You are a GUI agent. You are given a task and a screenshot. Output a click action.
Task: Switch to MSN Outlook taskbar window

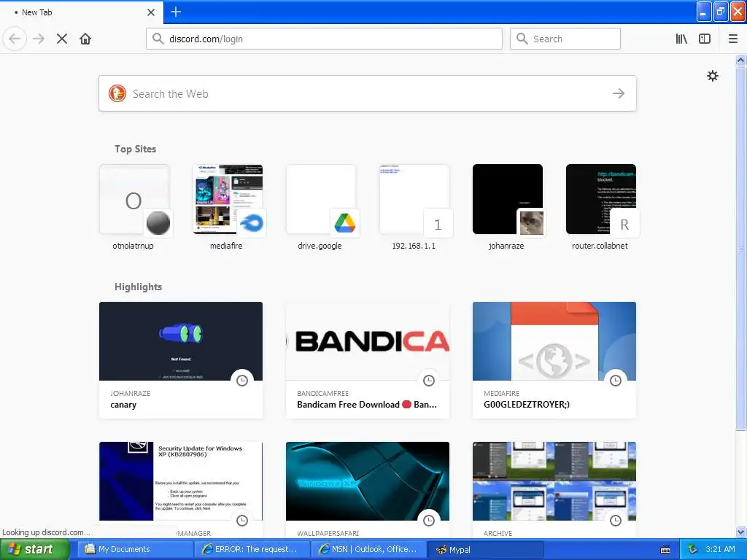(x=368, y=550)
